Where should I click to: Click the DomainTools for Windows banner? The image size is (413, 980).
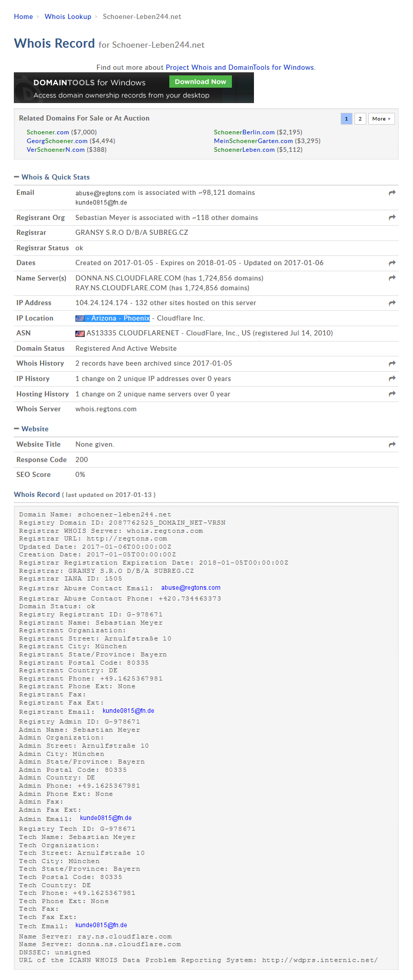click(134, 88)
